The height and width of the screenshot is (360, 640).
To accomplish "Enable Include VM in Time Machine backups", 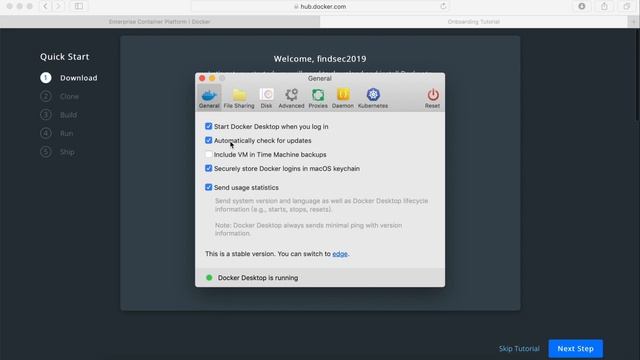I will click(209, 155).
